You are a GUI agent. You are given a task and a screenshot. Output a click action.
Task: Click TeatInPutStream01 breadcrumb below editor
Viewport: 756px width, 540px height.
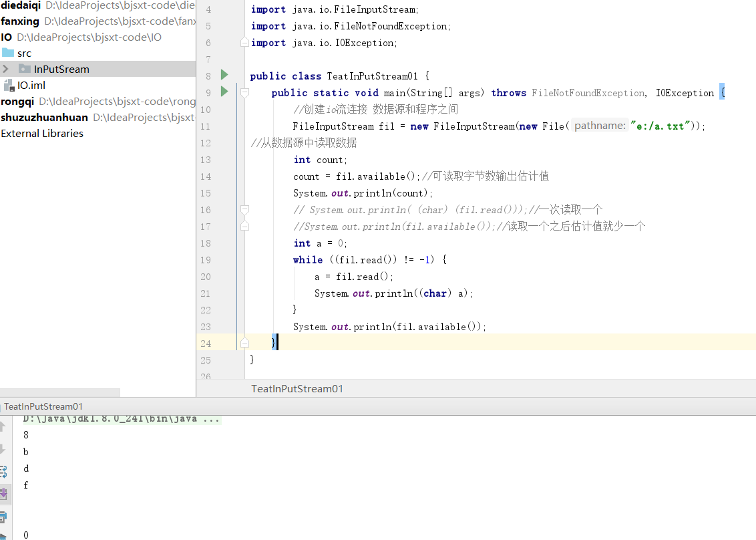(x=297, y=388)
